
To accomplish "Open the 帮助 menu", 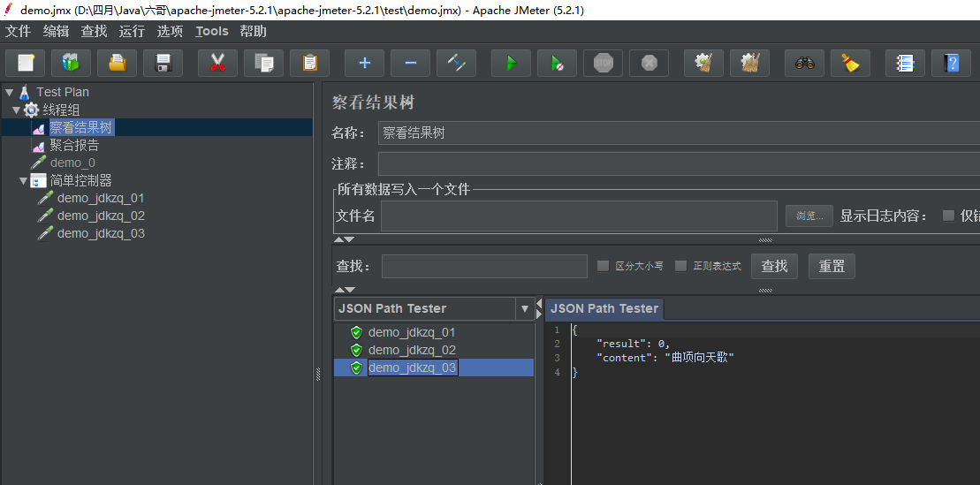I will (x=253, y=31).
